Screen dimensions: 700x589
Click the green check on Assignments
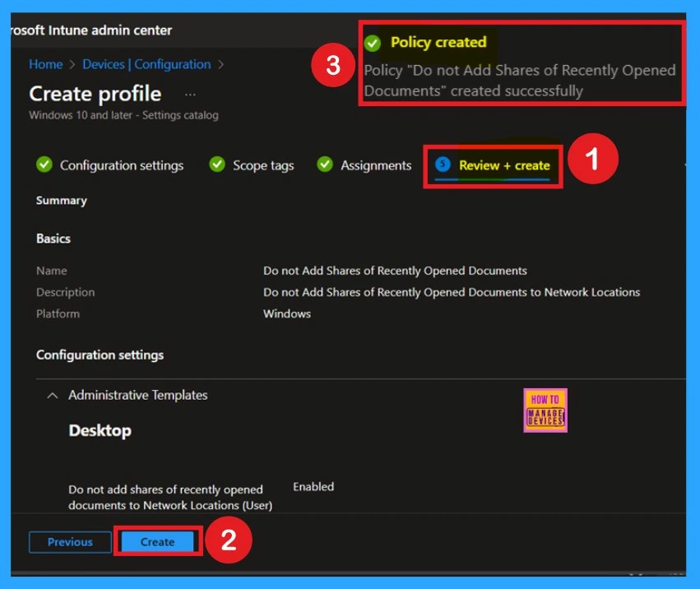coord(325,165)
